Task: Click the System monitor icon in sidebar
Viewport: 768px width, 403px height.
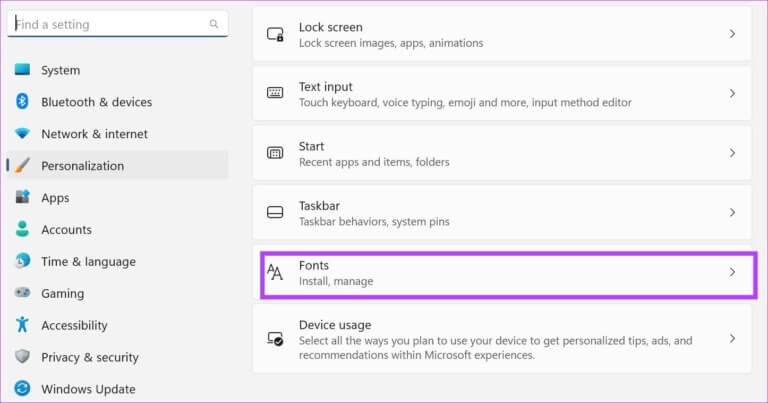Action: [22, 70]
